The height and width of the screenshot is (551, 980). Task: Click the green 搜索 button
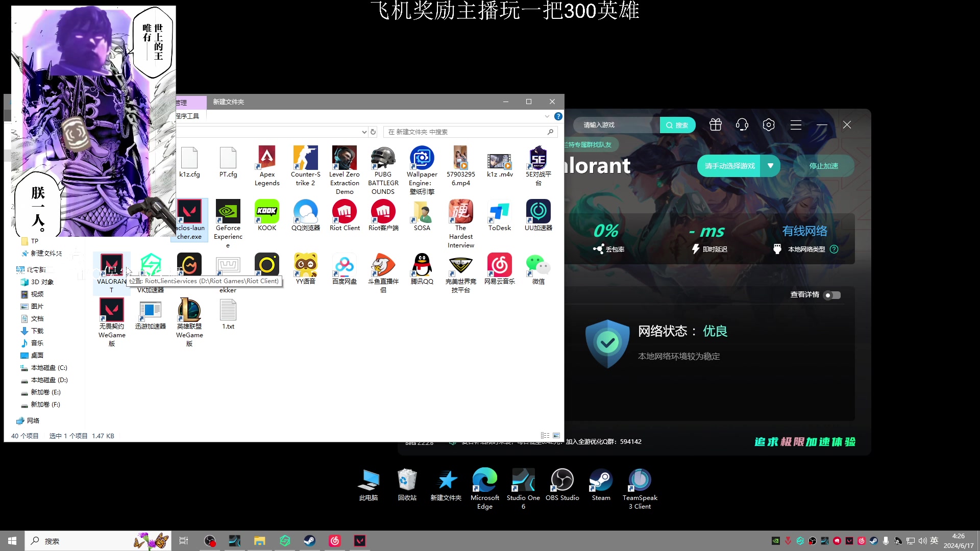[x=677, y=125]
